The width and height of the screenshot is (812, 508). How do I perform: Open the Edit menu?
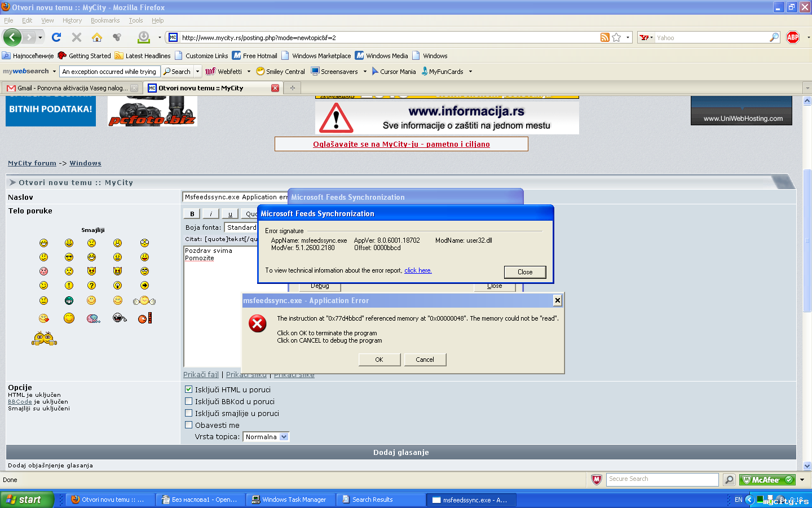(x=27, y=20)
